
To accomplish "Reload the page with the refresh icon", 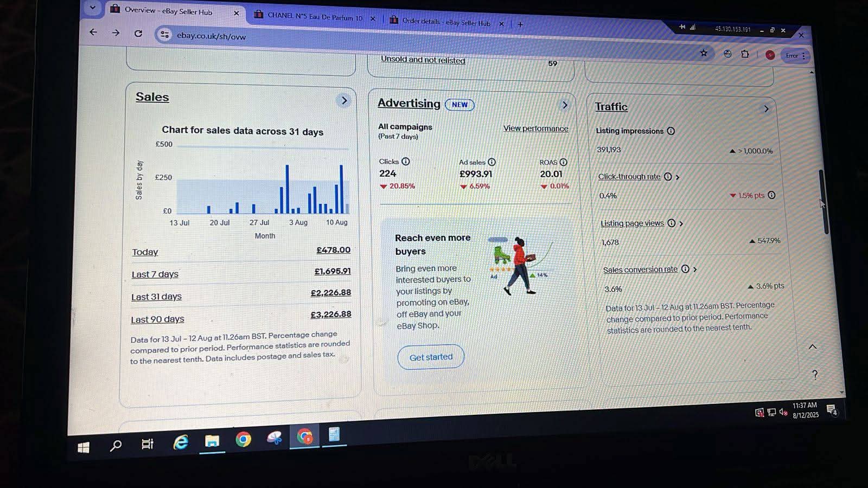I will point(138,33).
